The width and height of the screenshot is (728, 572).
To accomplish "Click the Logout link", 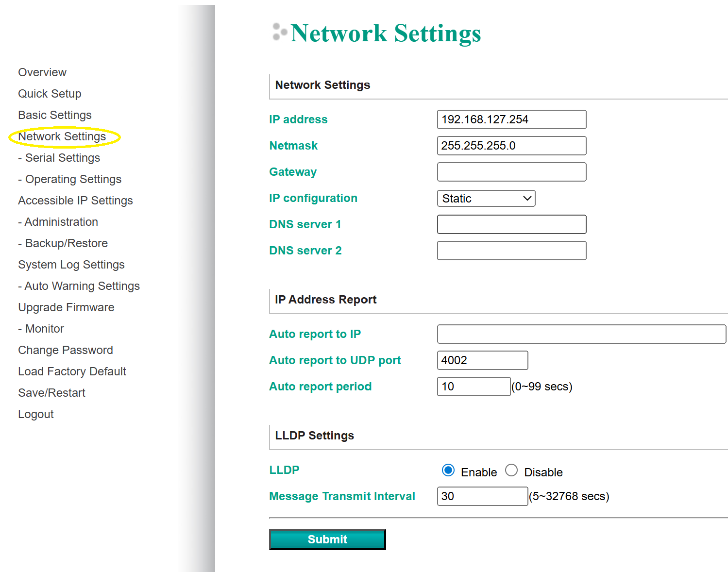I will (x=36, y=414).
